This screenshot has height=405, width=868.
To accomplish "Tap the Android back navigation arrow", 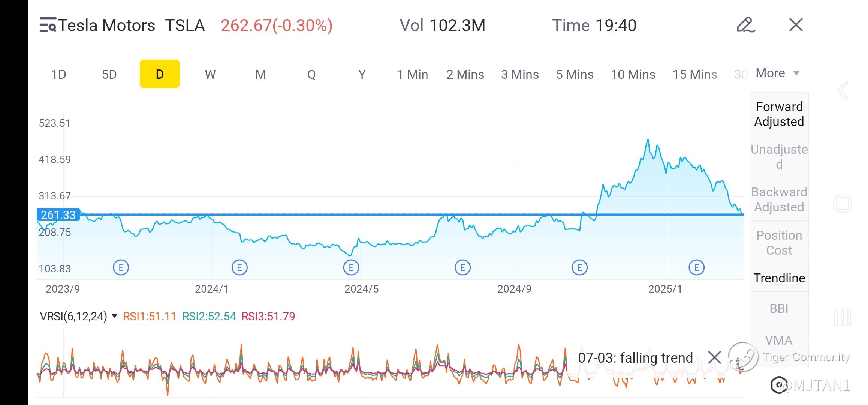I will (x=842, y=90).
